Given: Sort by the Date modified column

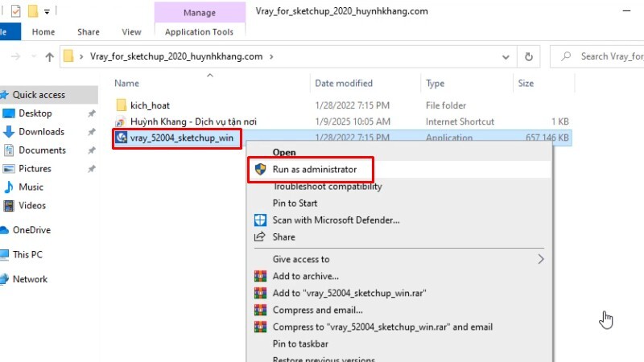Looking at the screenshot, I should pos(344,84).
